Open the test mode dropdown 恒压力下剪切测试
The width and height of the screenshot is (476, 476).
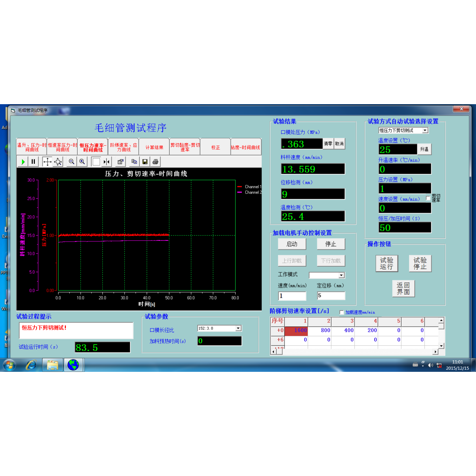click(x=425, y=130)
